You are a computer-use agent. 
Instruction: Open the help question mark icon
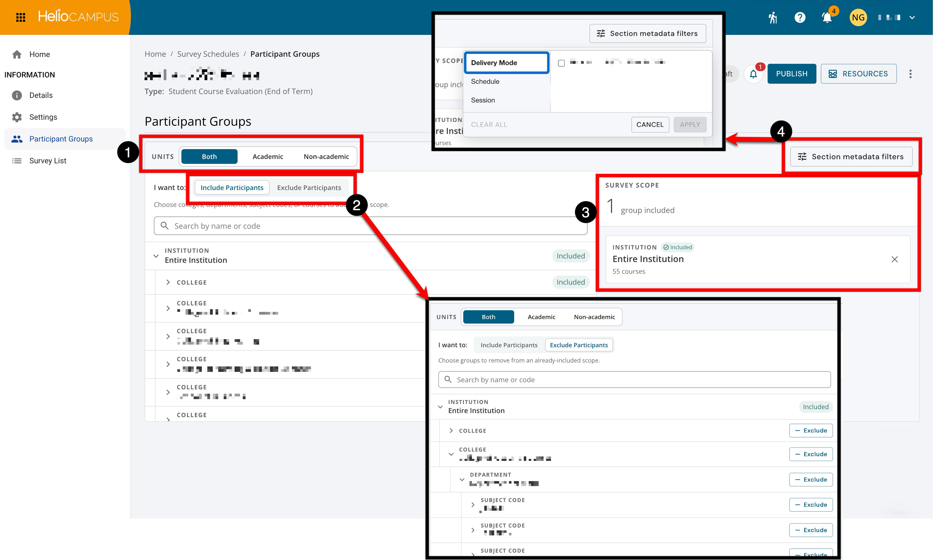(800, 17)
